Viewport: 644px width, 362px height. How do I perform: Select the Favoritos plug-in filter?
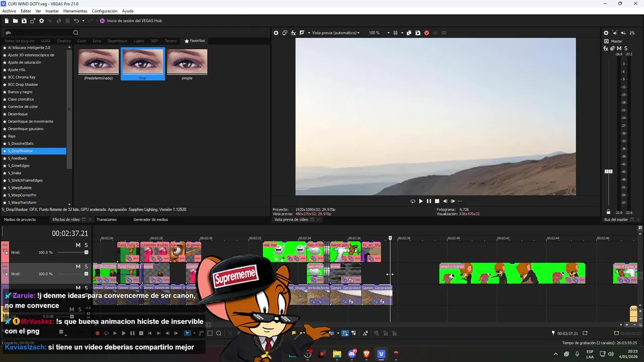[195, 41]
